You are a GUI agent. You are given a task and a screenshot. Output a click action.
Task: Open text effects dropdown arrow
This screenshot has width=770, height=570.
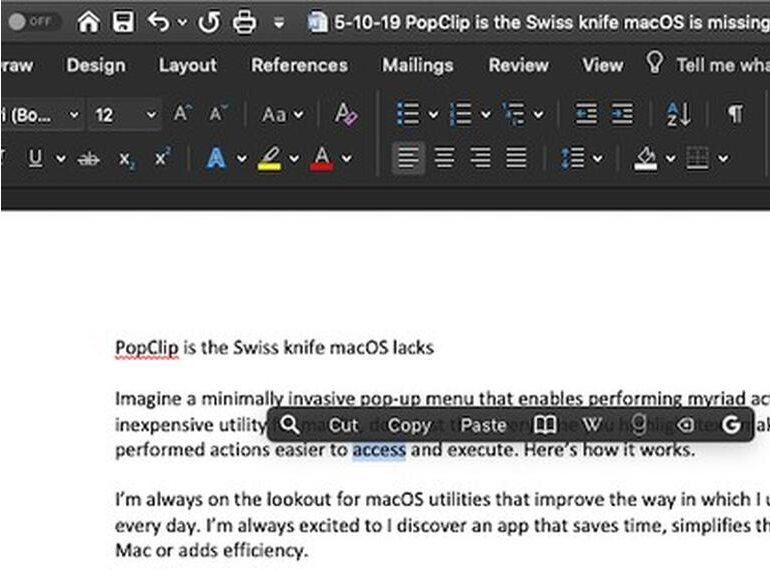pos(242,159)
